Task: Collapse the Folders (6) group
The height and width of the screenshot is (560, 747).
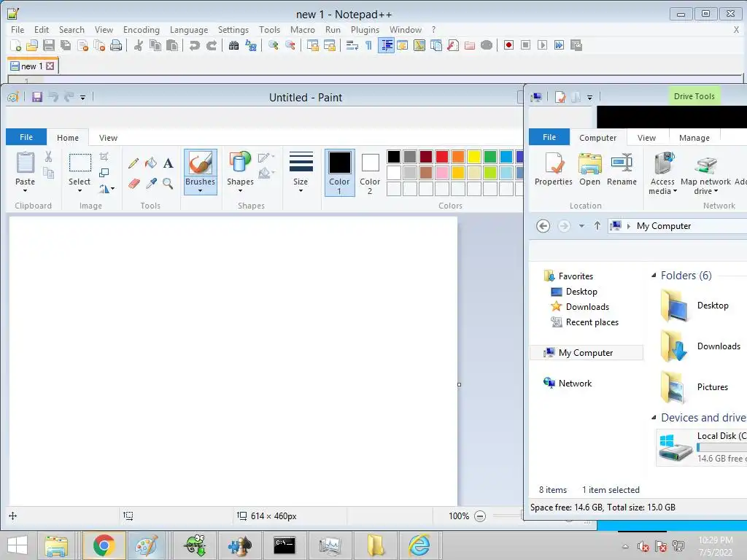Action: [654, 275]
